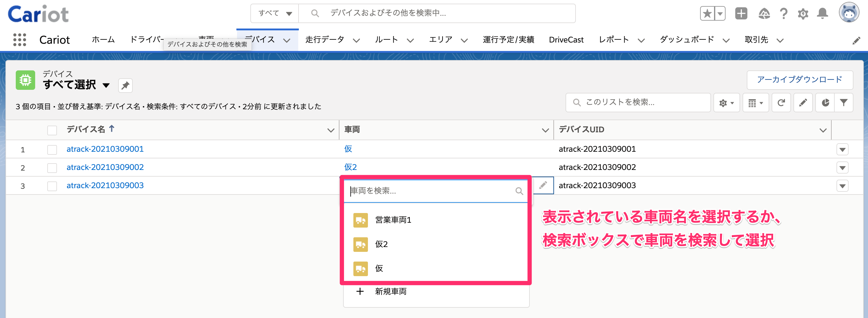
Task: Open the 車両 column menu
Action: click(x=545, y=130)
